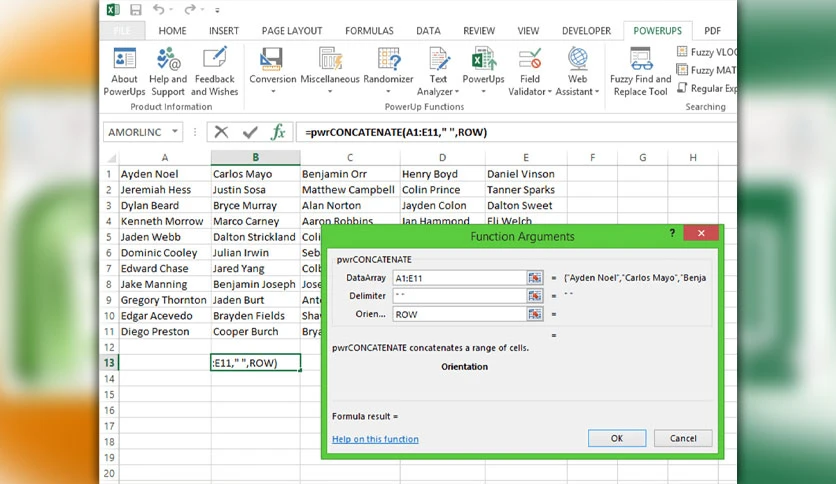Open the Field Validator menu
Image resolution: width=836 pixels, height=484 pixels.
(x=529, y=72)
